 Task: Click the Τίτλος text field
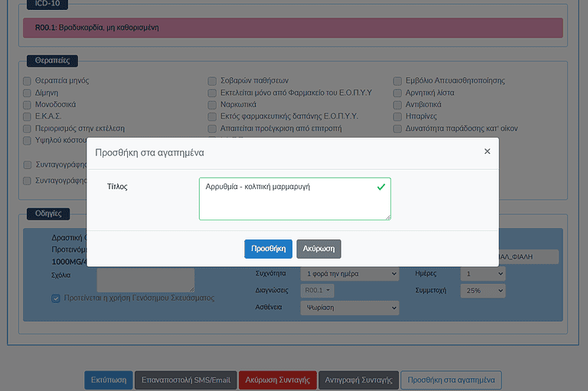pos(294,198)
